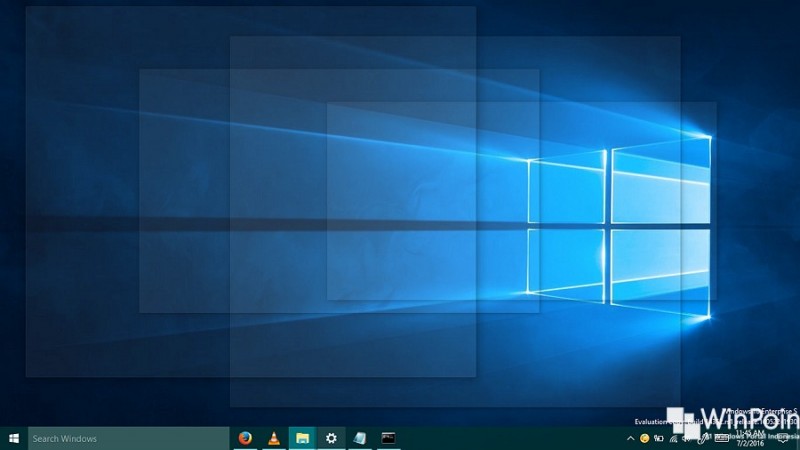Switch to the File Explorer window

(303, 438)
